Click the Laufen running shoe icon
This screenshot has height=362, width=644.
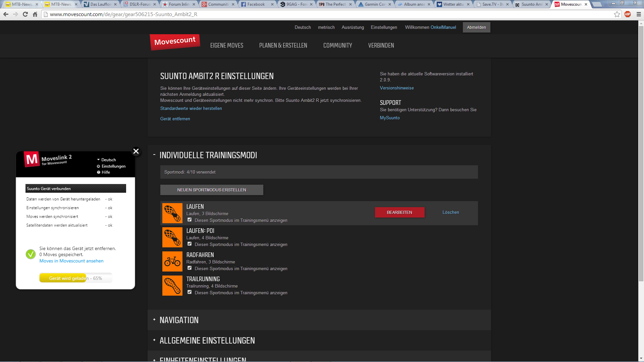[x=172, y=213]
